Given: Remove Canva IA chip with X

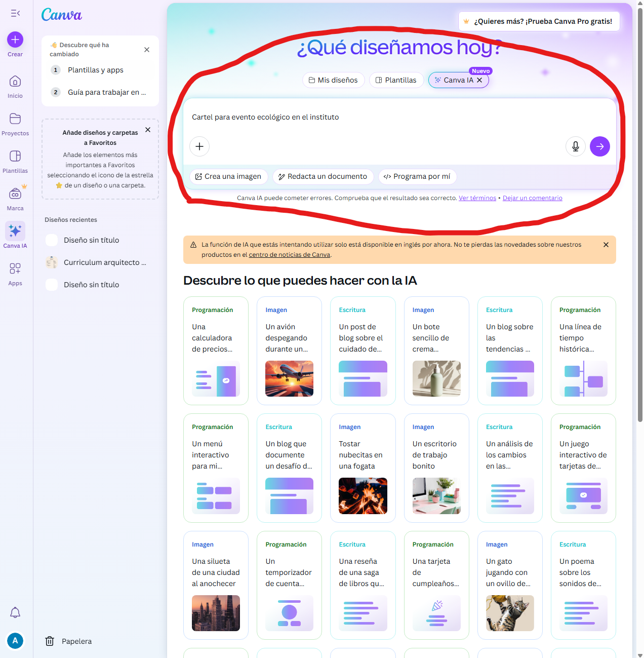Looking at the screenshot, I should tap(479, 80).
